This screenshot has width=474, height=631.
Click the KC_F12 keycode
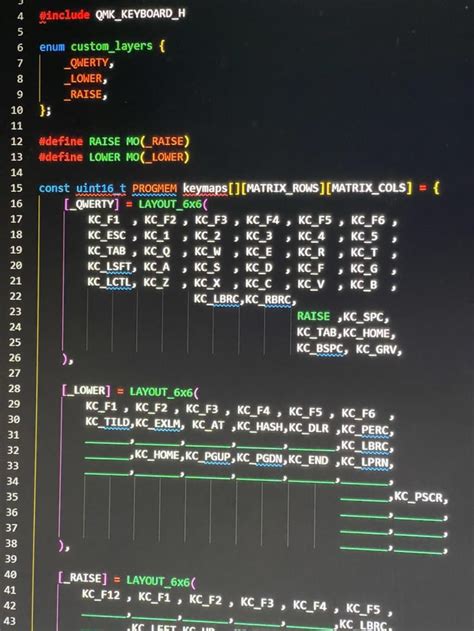(101, 594)
